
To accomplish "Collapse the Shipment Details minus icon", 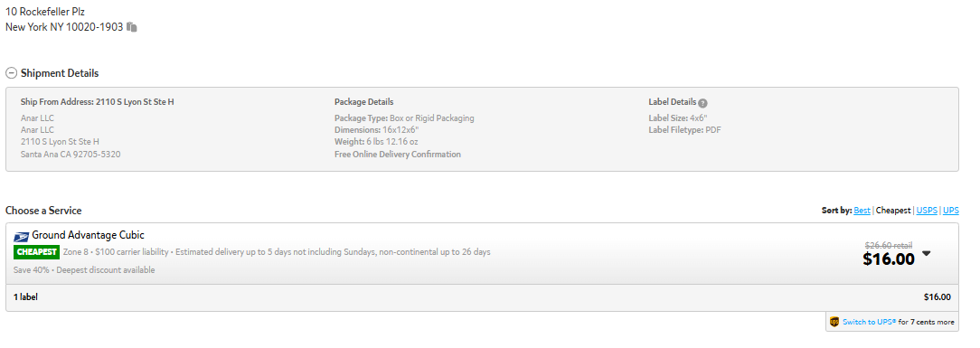I will pos(11,73).
